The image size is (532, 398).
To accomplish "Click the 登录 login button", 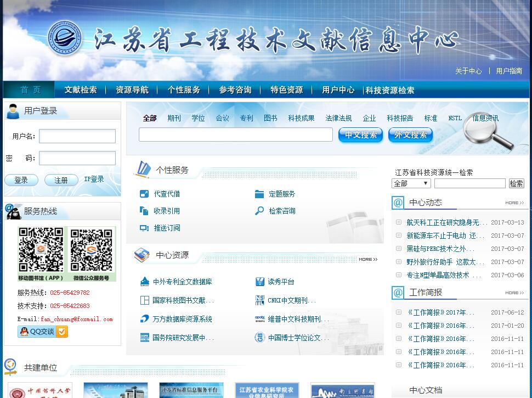I will pyautogui.click(x=21, y=180).
